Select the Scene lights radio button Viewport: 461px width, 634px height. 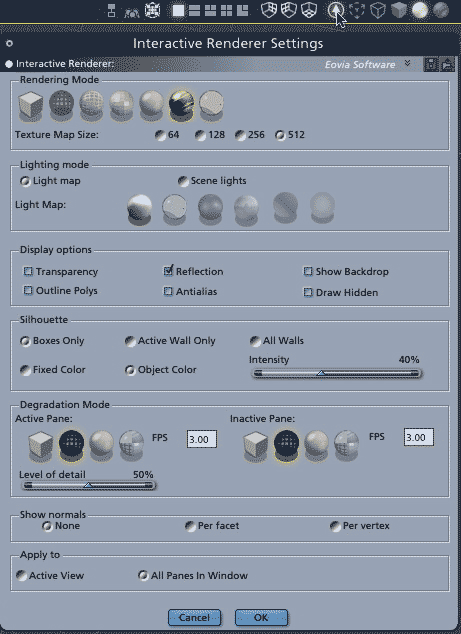click(183, 181)
